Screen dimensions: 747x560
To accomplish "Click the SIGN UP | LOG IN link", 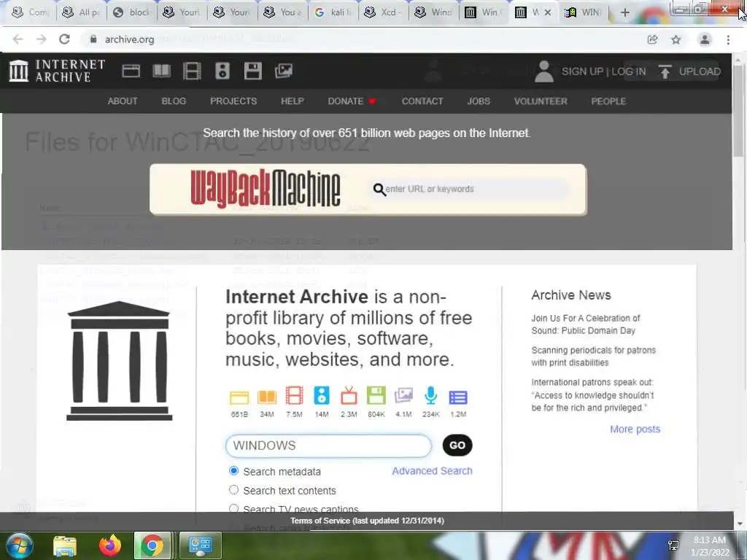I will pos(603,71).
